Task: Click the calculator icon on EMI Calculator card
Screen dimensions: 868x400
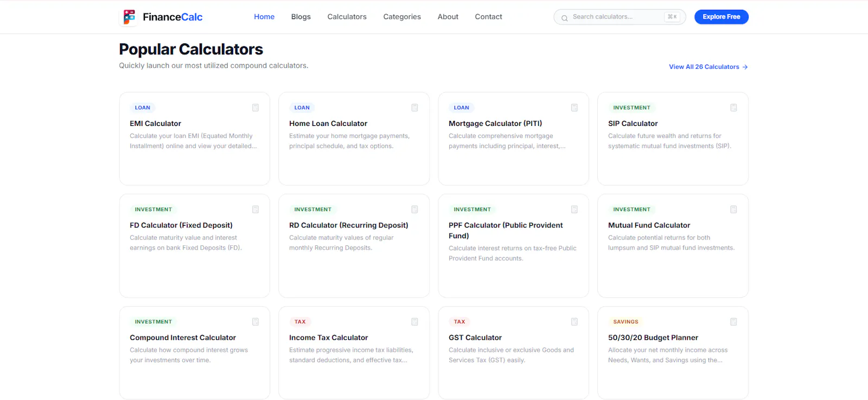Action: [256, 107]
